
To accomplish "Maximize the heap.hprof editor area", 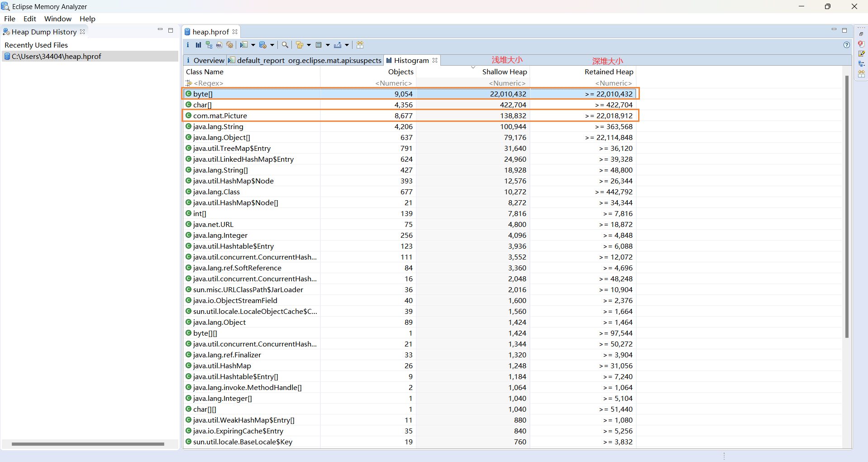I will tap(844, 30).
